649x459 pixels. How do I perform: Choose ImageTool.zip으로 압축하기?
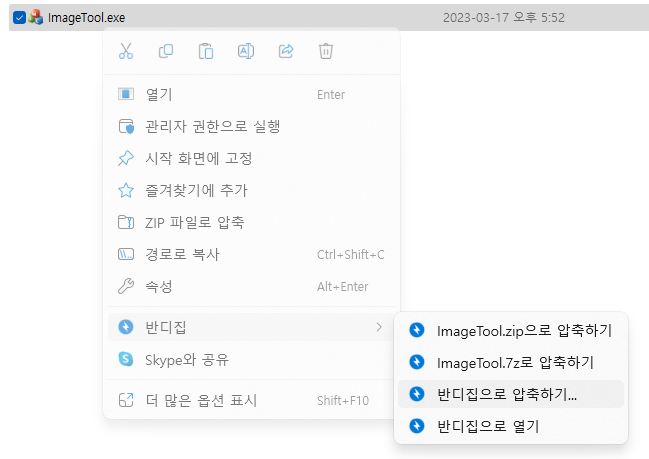tap(511, 330)
